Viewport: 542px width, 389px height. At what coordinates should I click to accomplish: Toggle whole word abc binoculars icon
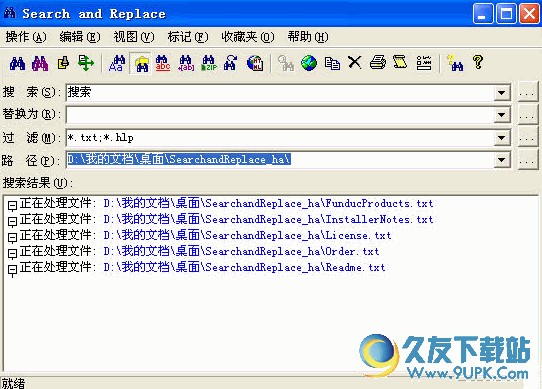click(x=163, y=63)
